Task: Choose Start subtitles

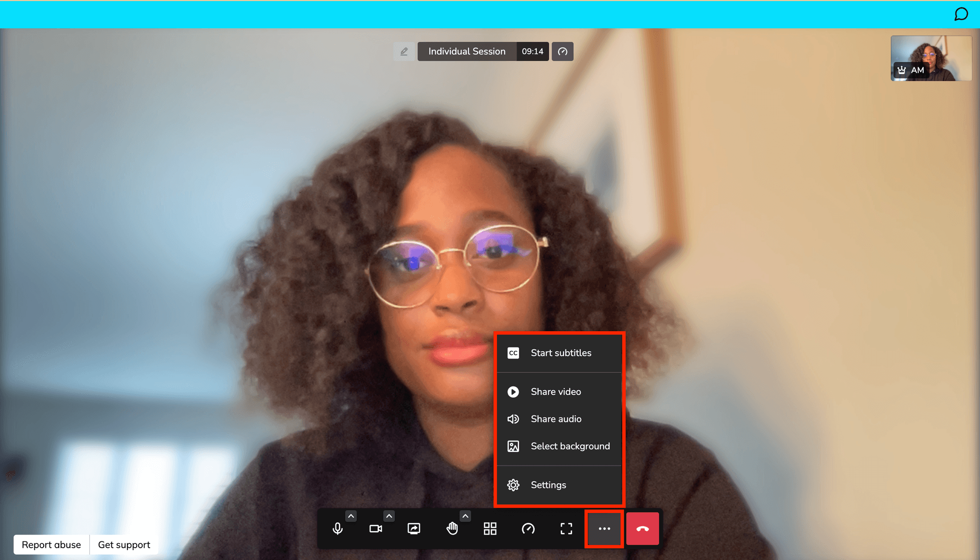Action: (560, 353)
